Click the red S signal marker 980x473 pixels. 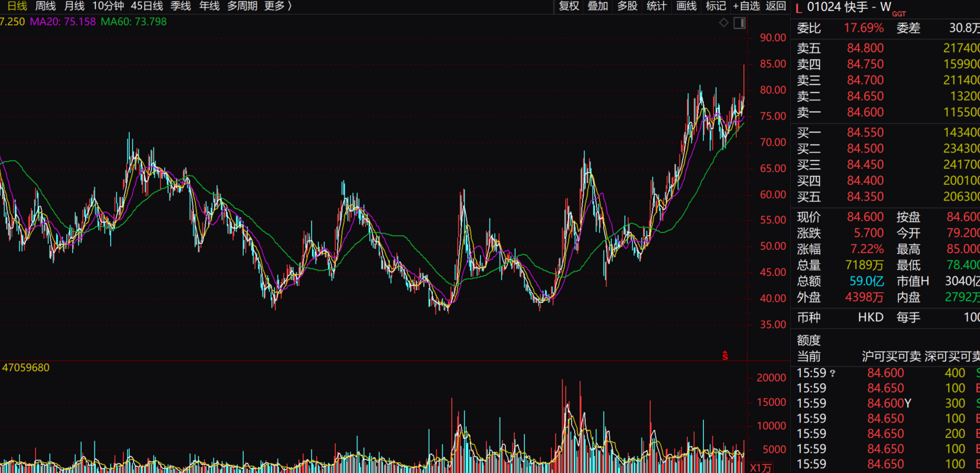tap(725, 356)
